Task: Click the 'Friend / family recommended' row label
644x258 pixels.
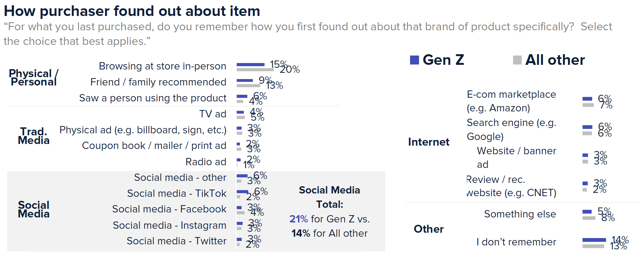Action: 158,82
